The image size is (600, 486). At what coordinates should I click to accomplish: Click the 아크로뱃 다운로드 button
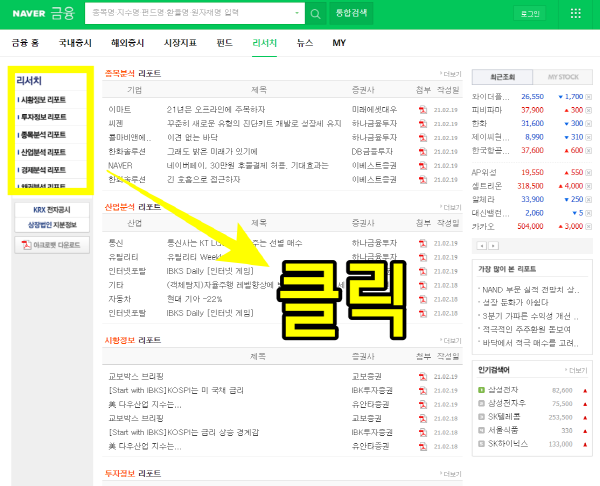(52, 245)
